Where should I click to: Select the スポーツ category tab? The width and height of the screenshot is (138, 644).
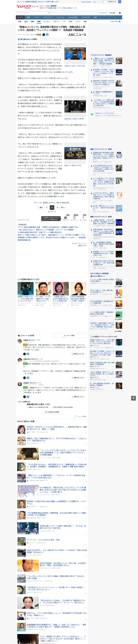tap(56, 21)
